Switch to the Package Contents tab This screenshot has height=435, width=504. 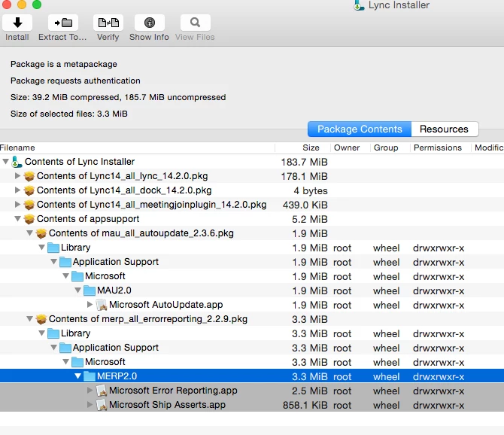pos(360,129)
